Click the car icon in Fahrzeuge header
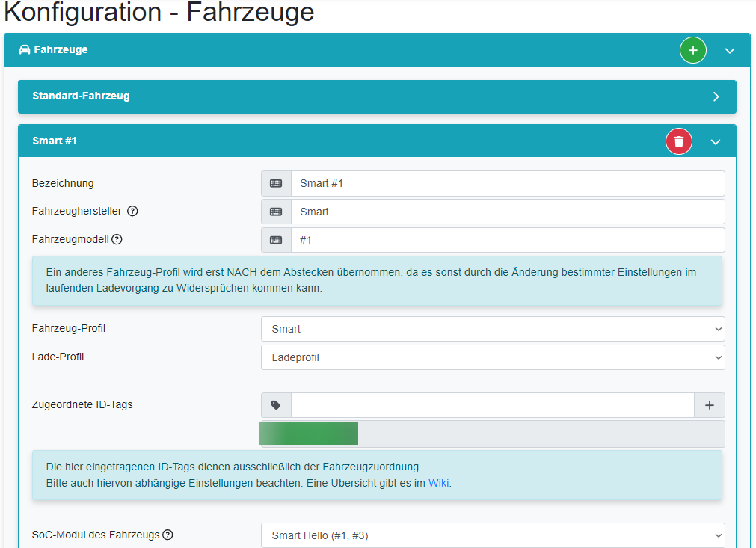 [25, 49]
